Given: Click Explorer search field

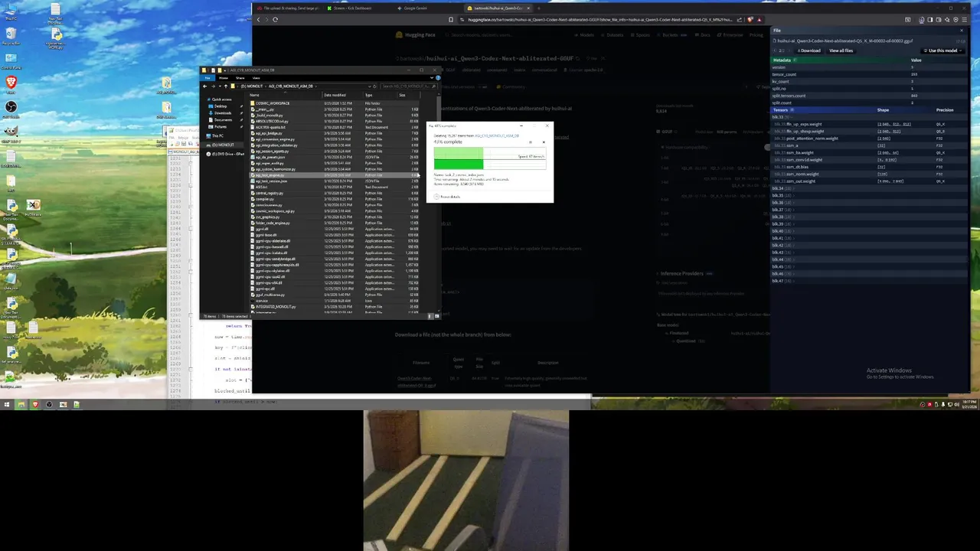Looking at the screenshot, I should pyautogui.click(x=410, y=86).
